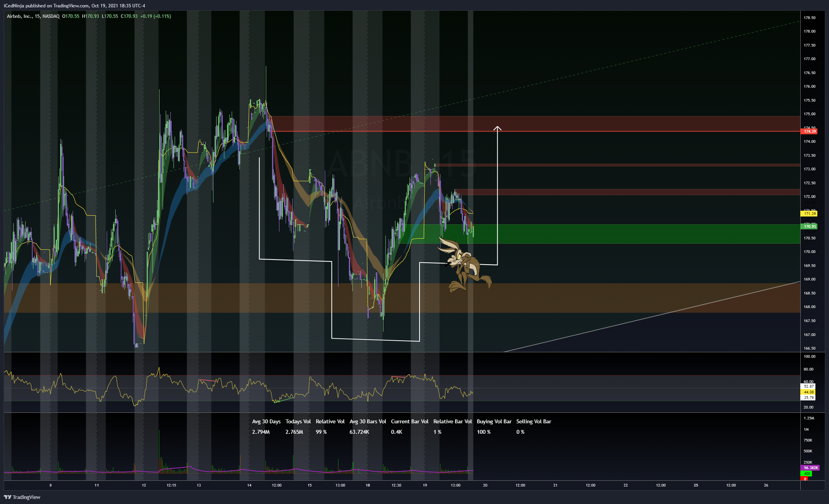
Task: Click the 100.00 RSI axis label
Action: [809, 357]
